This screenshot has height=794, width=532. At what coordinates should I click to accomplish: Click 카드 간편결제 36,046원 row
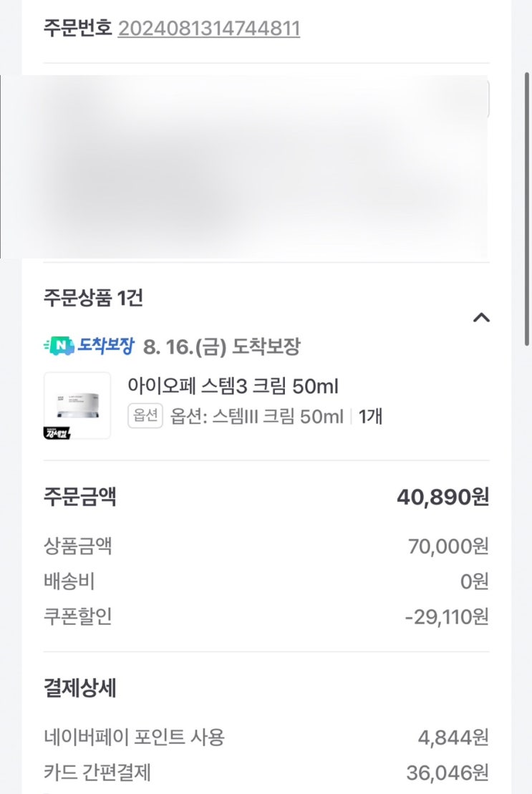point(266,772)
